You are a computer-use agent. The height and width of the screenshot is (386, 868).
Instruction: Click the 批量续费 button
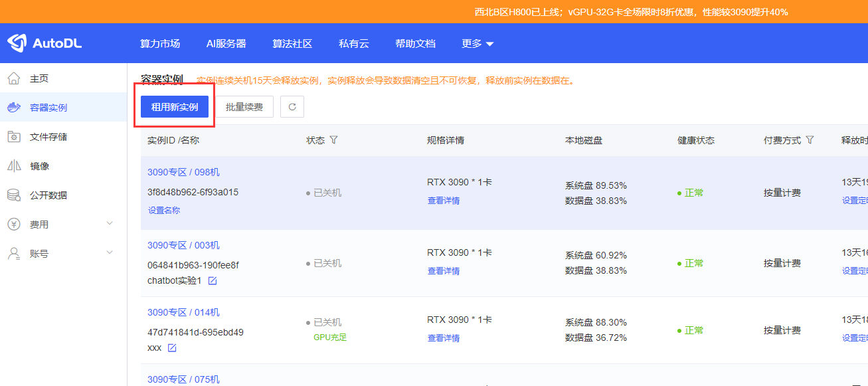(x=244, y=106)
